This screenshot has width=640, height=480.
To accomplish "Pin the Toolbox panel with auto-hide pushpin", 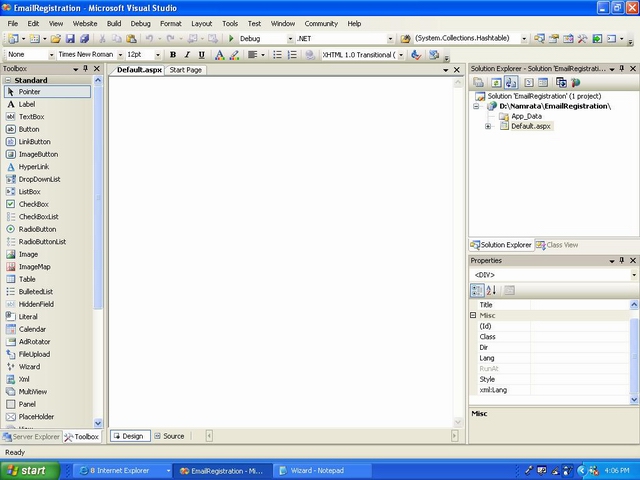I will pyautogui.click(x=86, y=69).
